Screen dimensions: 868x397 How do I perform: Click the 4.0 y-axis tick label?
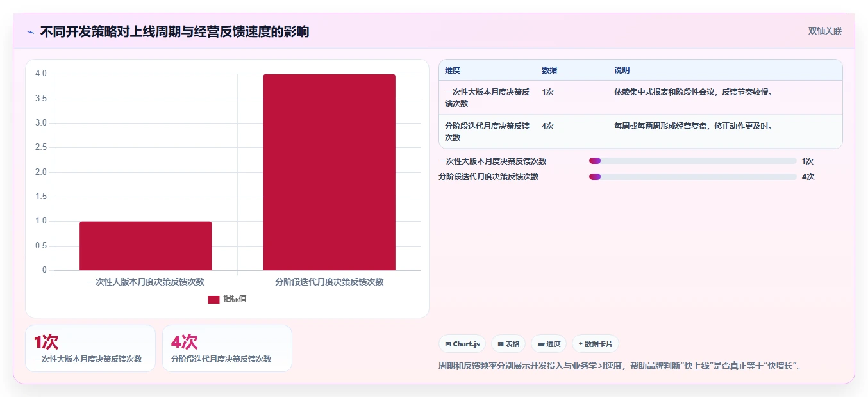41,74
